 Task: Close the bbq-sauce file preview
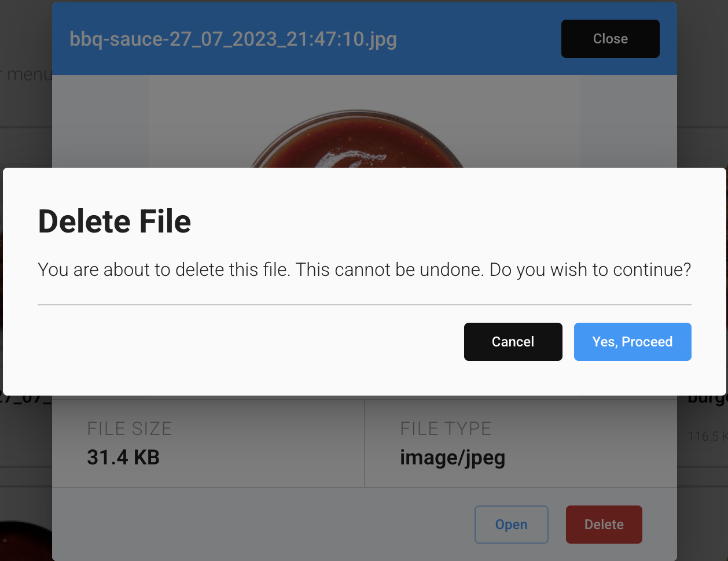tap(610, 39)
